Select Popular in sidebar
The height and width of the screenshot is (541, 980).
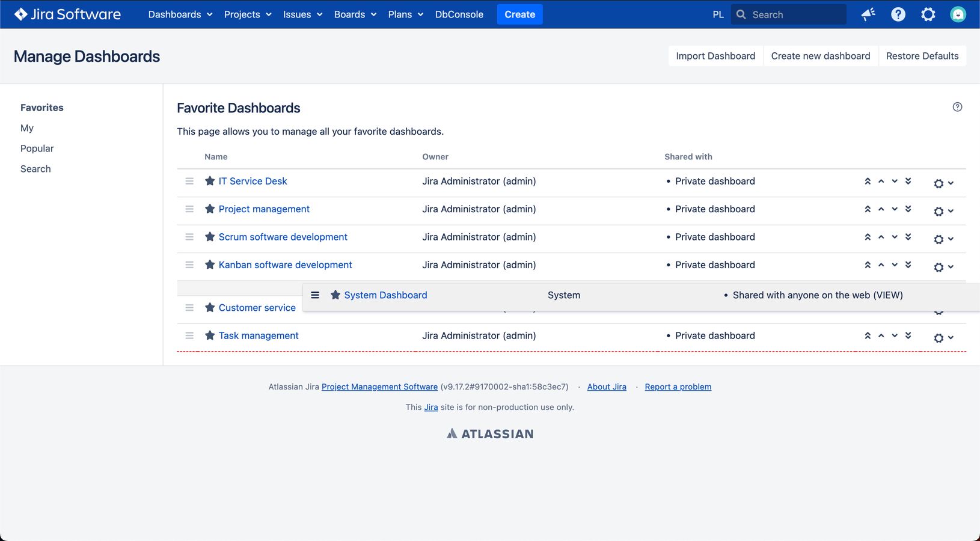tap(37, 148)
